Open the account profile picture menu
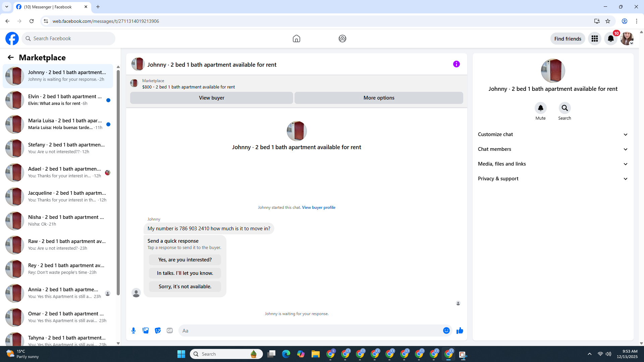Image resolution: width=644 pixels, height=362 pixels. pos(627,39)
